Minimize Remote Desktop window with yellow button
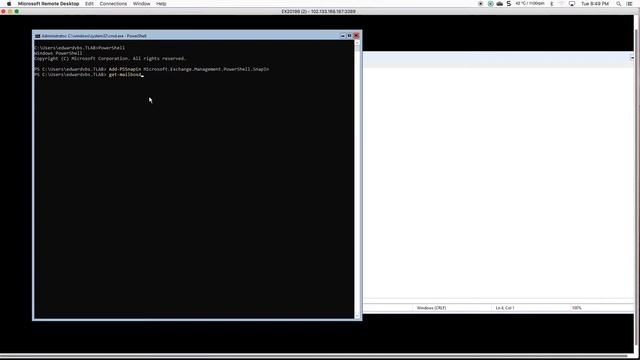640x360 pixels. tap(10, 11)
